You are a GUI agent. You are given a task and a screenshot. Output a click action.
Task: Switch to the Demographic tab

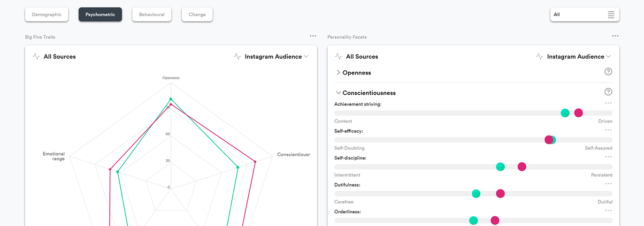click(x=46, y=15)
